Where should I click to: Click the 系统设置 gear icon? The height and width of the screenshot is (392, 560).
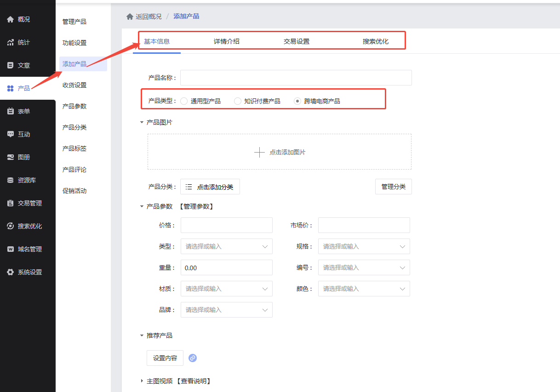10,272
